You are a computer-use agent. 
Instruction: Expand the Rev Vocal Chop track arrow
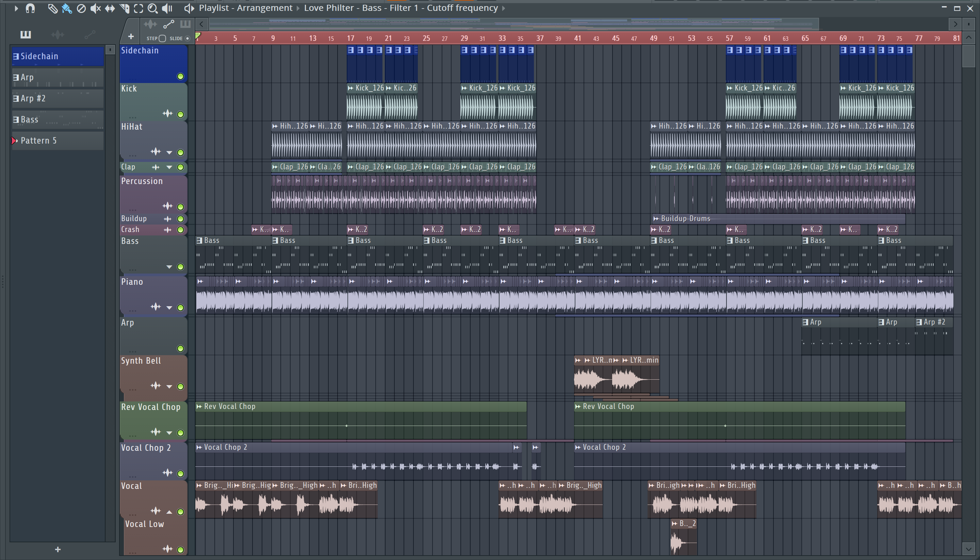click(169, 433)
